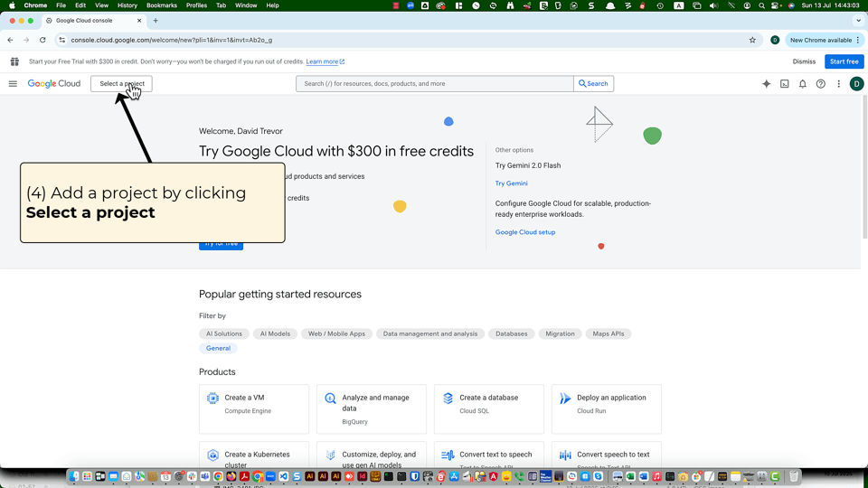Open the Profiles menu
The image size is (868, 488).
(x=196, y=5)
